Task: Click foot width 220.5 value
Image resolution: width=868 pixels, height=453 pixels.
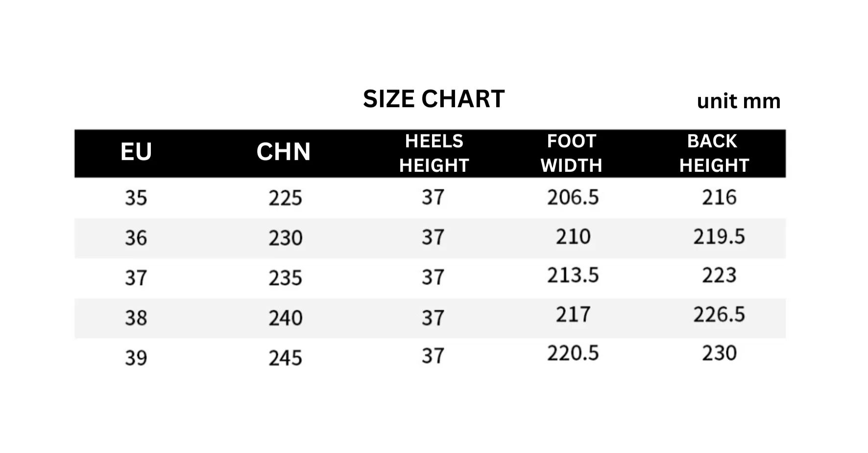Action: [x=573, y=353]
